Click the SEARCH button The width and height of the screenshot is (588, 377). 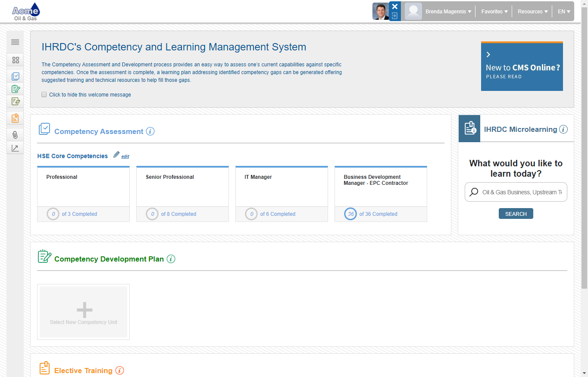click(x=516, y=214)
